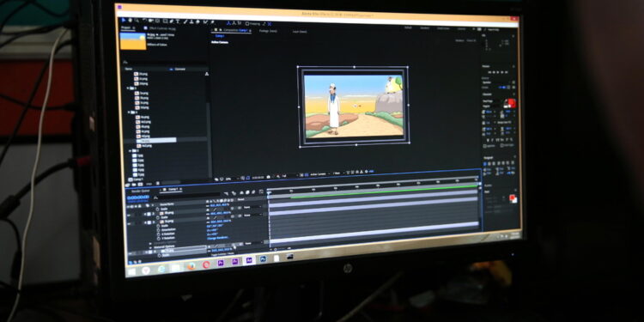
Task: Expand Material Options in the timeline layer
Action: point(150,246)
